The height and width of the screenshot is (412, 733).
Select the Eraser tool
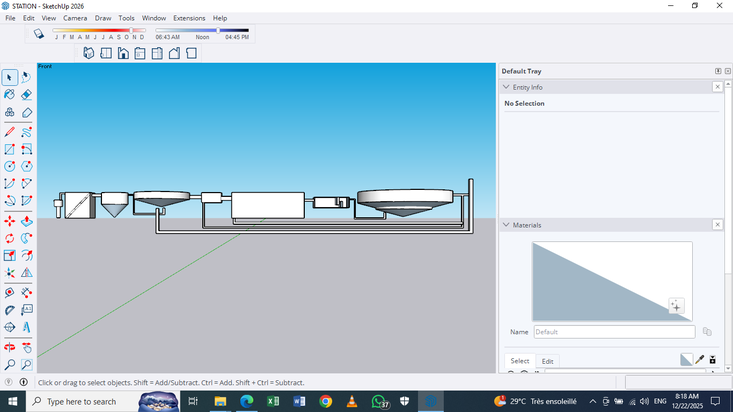pos(27,95)
